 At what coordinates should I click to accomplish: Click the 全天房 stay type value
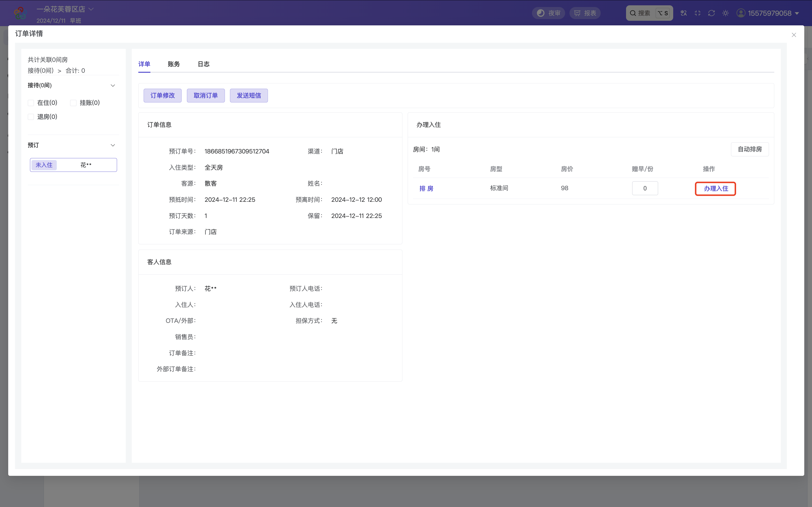(214, 167)
